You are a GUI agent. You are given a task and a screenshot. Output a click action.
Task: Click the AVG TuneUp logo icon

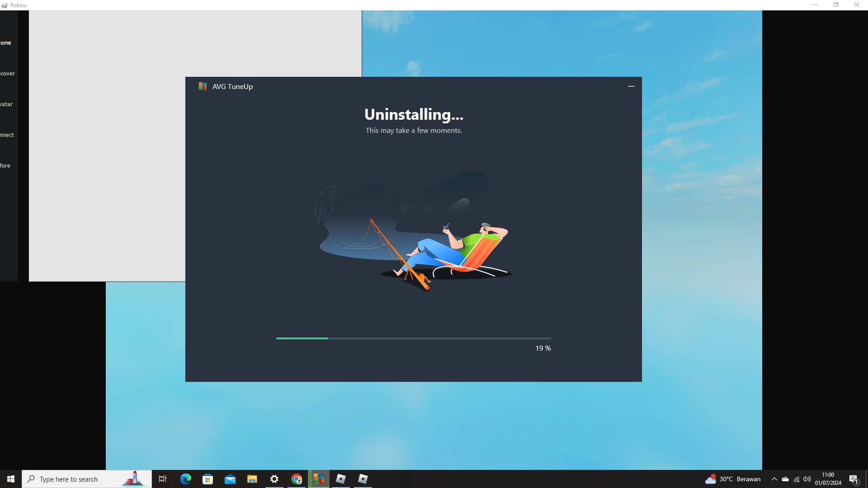(203, 86)
